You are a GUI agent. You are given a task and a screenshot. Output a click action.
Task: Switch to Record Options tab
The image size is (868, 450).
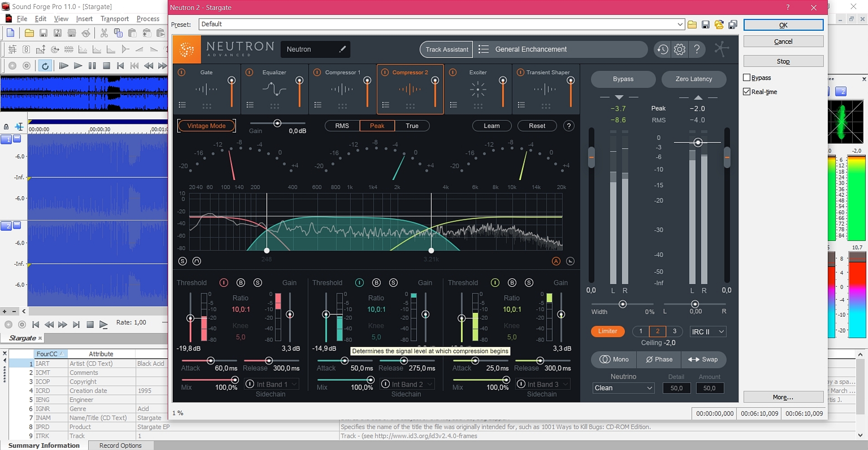[120, 445]
